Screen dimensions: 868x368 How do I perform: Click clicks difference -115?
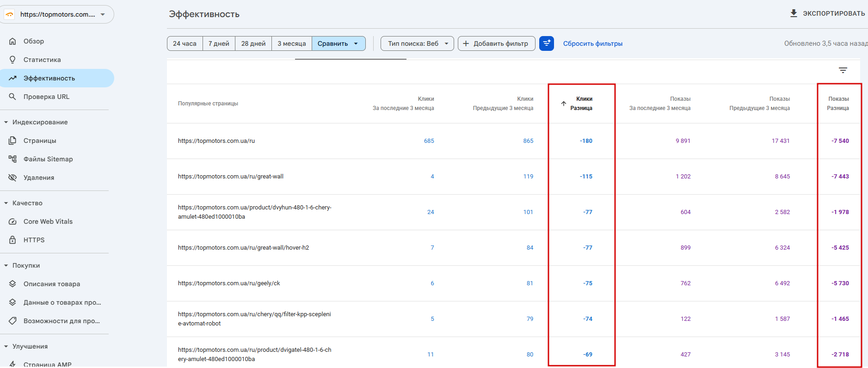tap(586, 177)
